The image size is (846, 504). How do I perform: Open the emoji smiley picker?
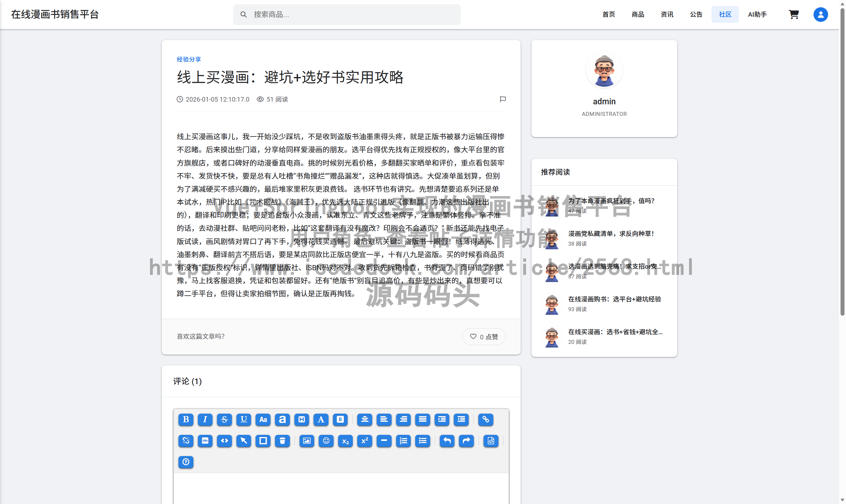pyautogui.click(x=326, y=441)
